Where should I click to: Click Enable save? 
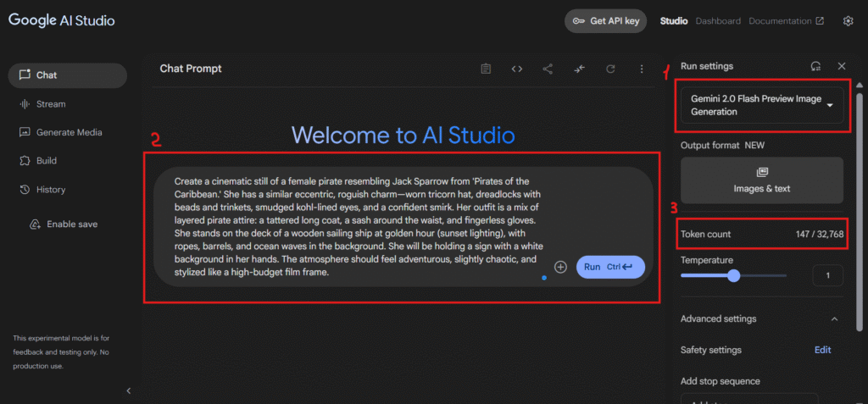click(x=64, y=224)
